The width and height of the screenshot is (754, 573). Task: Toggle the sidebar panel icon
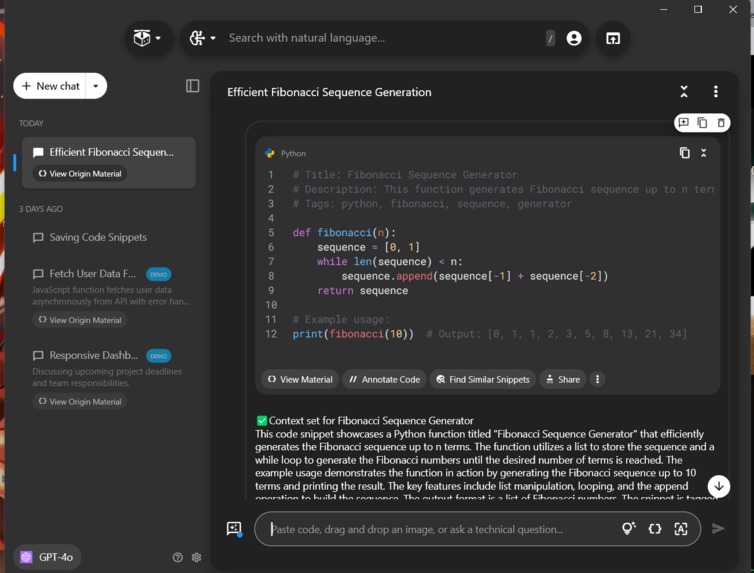click(x=192, y=86)
